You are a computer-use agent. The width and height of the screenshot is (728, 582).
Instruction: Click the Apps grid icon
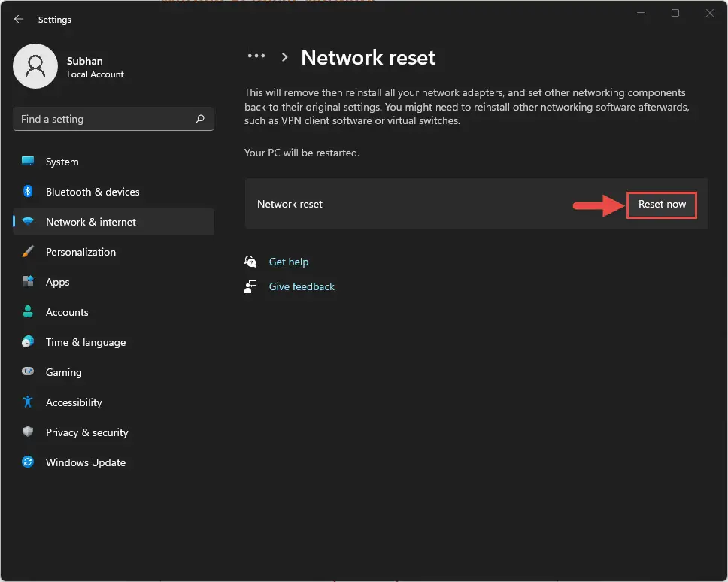click(28, 282)
